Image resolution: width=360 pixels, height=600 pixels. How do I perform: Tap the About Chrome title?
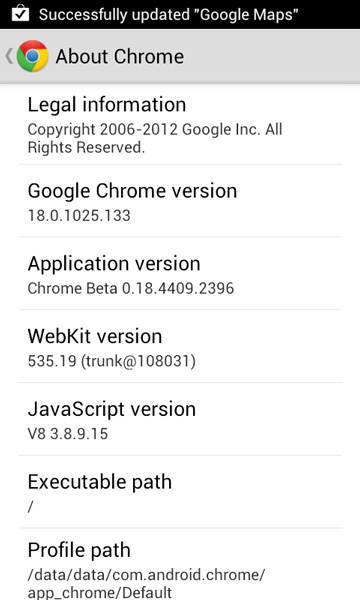coord(120,57)
